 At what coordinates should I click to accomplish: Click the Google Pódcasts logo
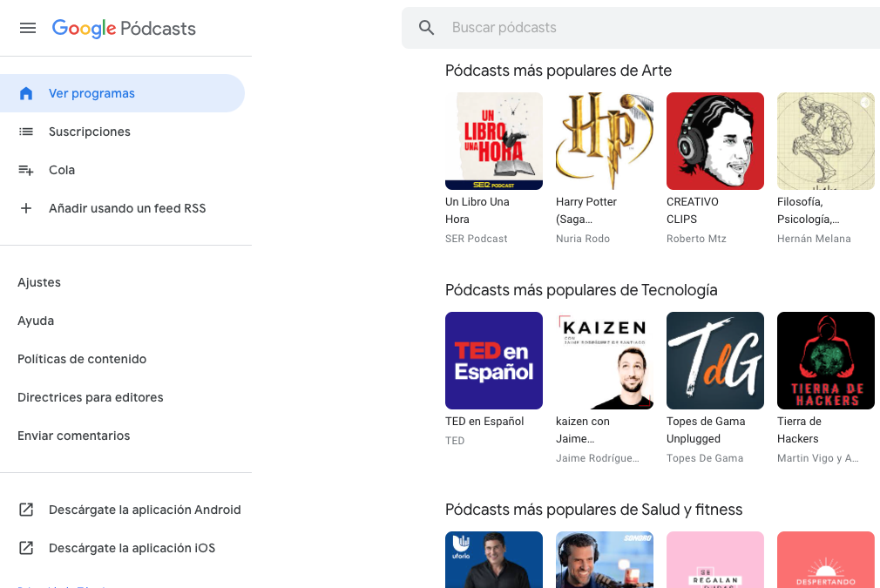(x=124, y=28)
